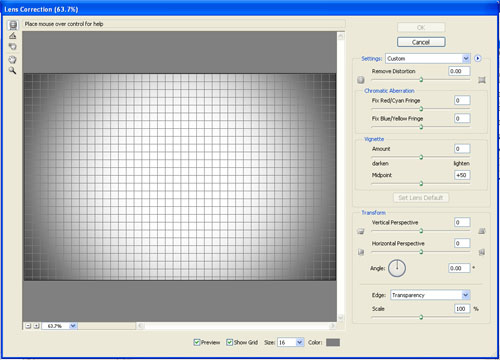Click the Set Lens Default button
The image size is (500, 360).
421,198
